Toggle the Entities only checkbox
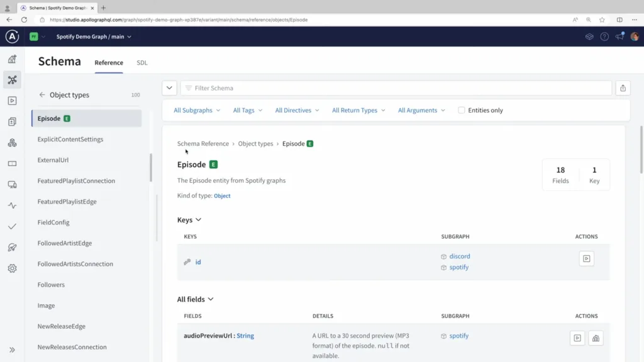This screenshot has height=362, width=644. 461,110
